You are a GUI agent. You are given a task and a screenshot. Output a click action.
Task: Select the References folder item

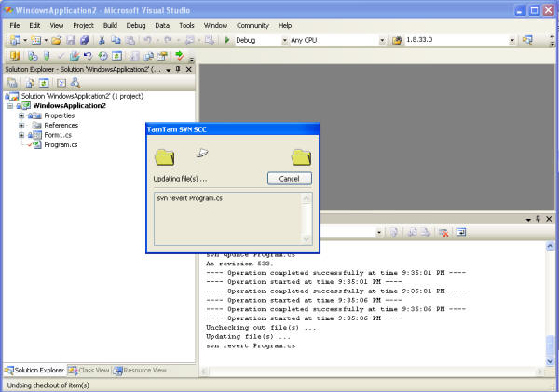[x=61, y=126]
